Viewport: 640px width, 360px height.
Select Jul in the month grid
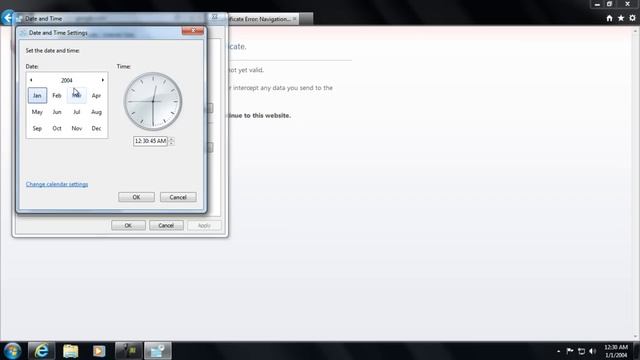pos(76,112)
